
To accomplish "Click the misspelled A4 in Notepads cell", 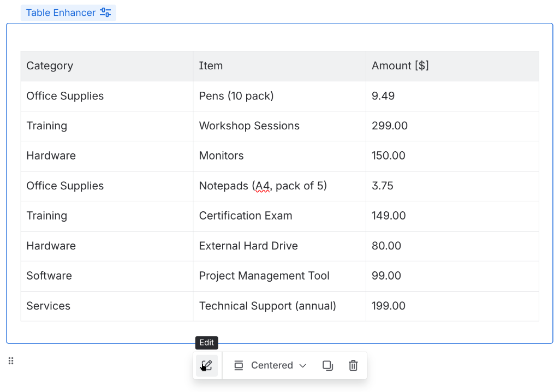I will coord(262,186).
